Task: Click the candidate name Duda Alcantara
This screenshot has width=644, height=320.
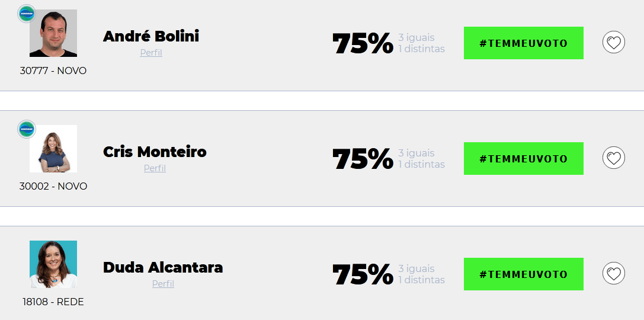Action: (x=163, y=267)
